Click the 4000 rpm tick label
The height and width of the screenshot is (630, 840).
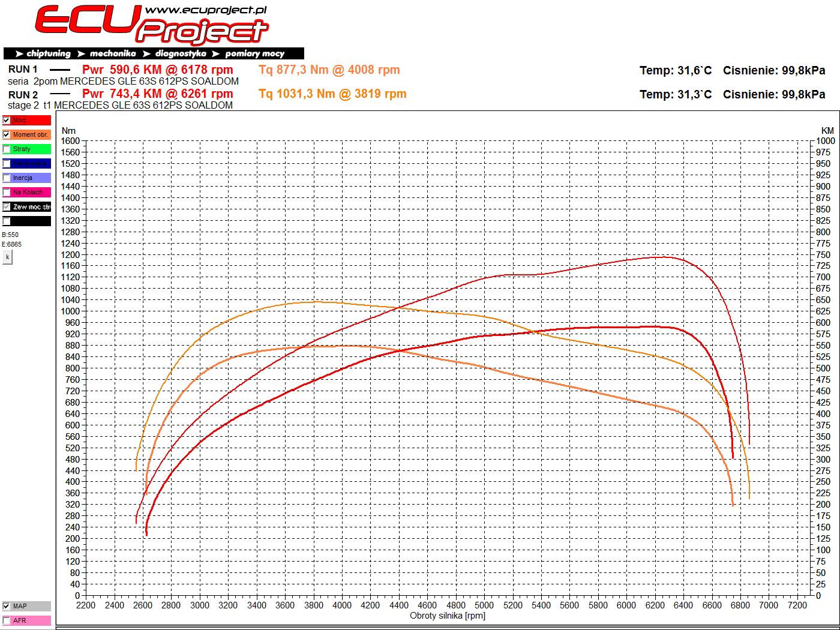tap(342, 605)
